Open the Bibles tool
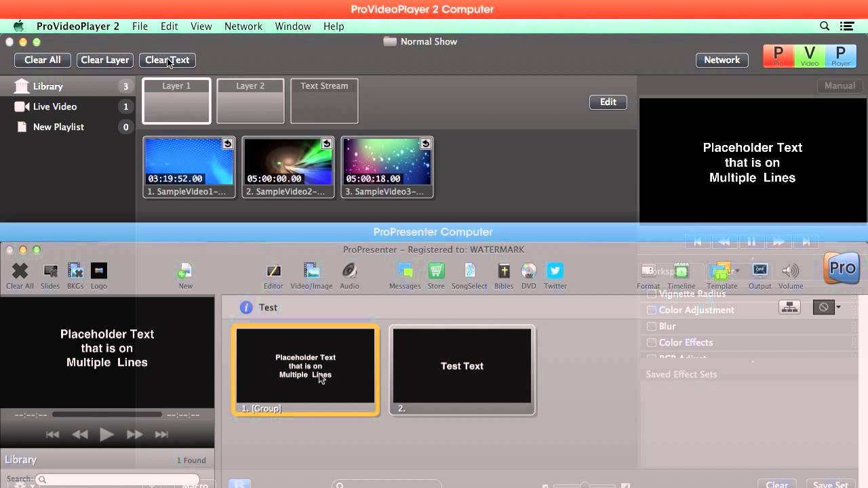 [503, 271]
